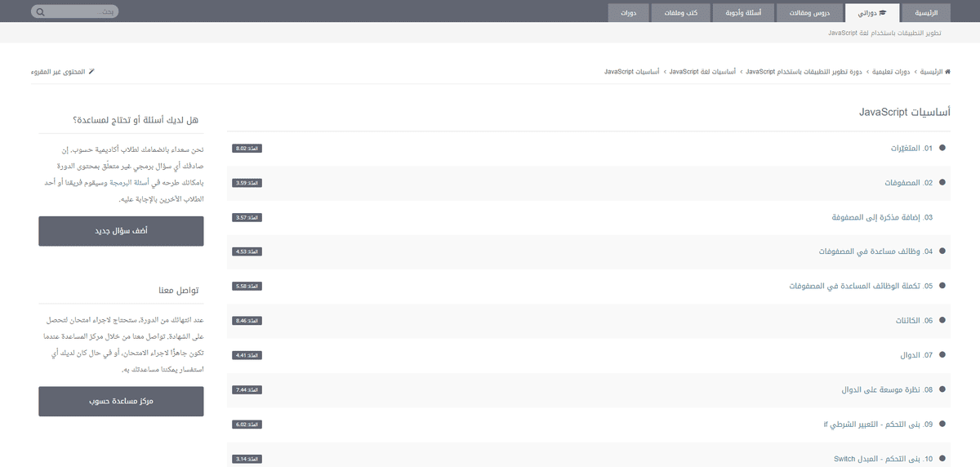980x467 pixels.
Task: Click the search input field
Action: pos(81,12)
